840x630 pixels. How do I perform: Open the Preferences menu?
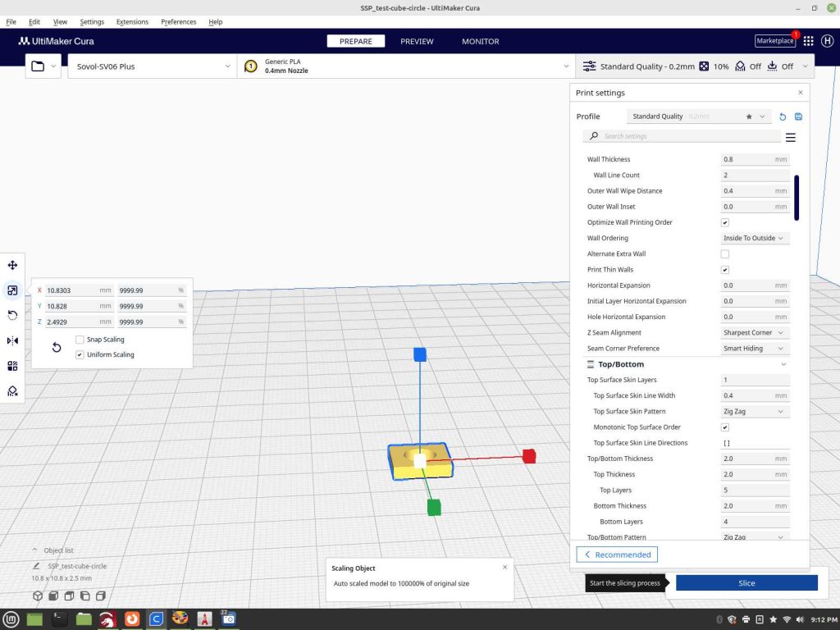tap(178, 22)
